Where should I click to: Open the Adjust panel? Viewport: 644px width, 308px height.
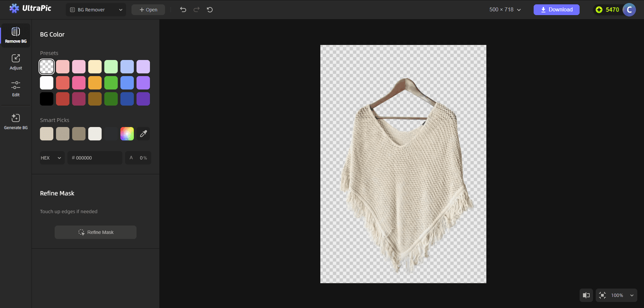coord(16,62)
